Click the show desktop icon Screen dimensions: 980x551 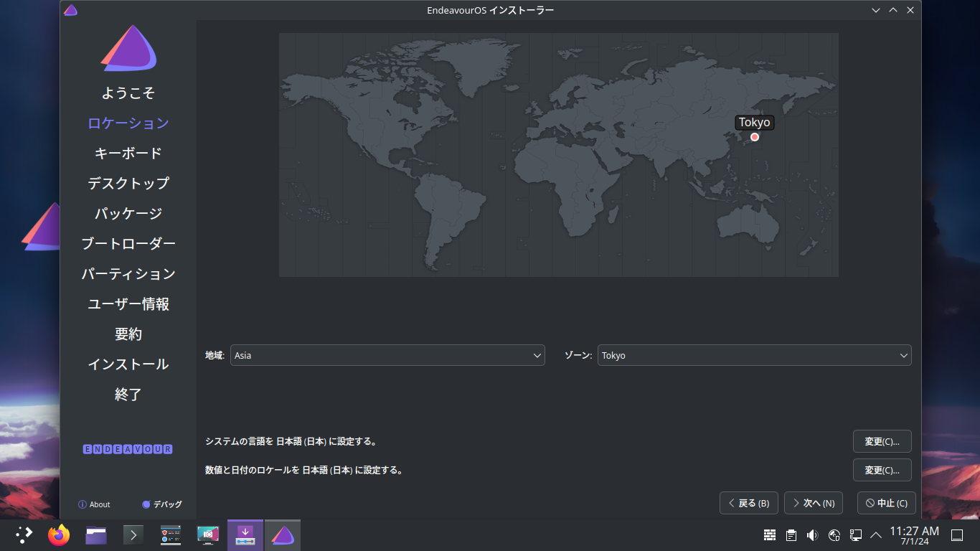tap(956, 534)
